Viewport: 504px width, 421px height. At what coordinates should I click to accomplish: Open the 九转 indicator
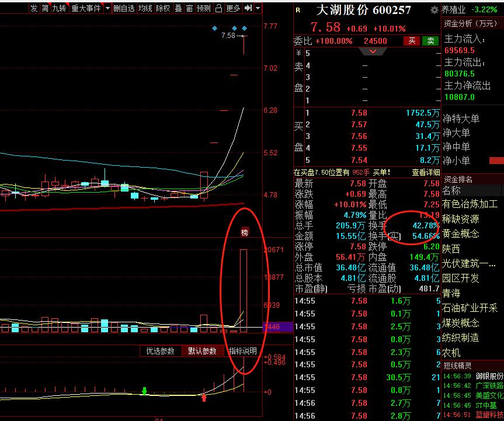coord(59,8)
